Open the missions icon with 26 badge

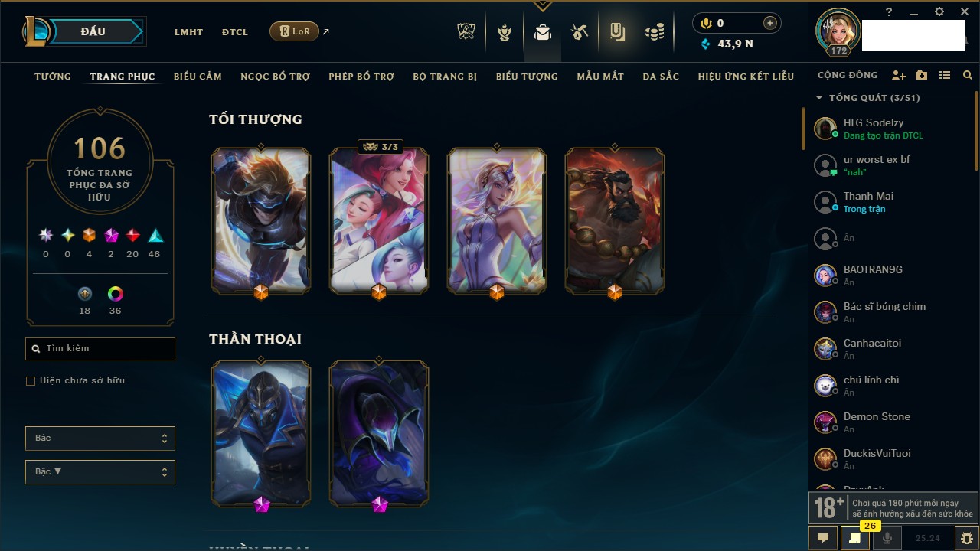pyautogui.click(x=855, y=538)
